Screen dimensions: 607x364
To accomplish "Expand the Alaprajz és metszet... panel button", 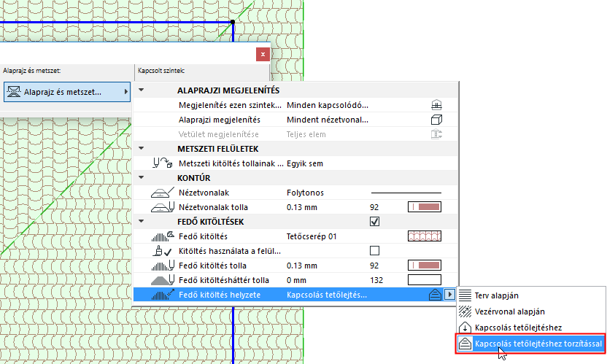I will (x=67, y=92).
